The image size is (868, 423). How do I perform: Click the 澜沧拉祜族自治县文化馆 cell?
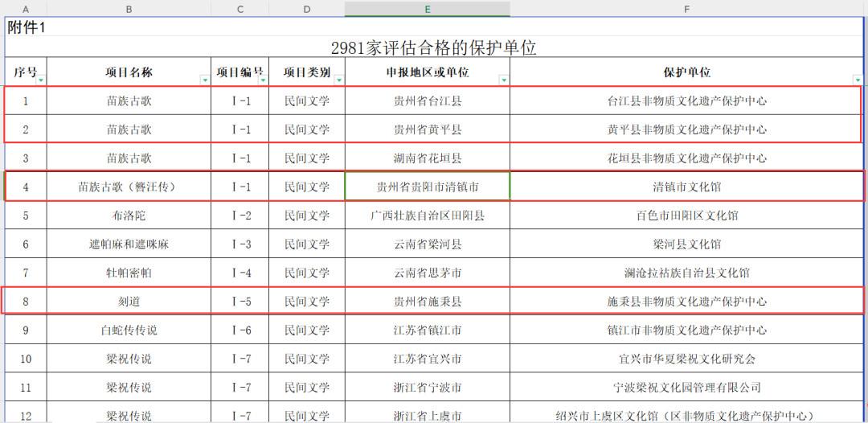[x=686, y=273]
